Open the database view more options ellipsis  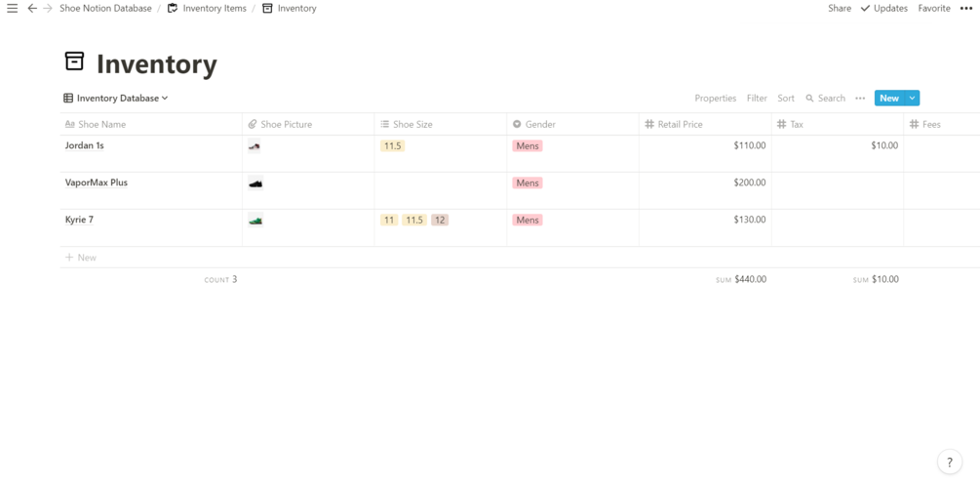(x=860, y=99)
